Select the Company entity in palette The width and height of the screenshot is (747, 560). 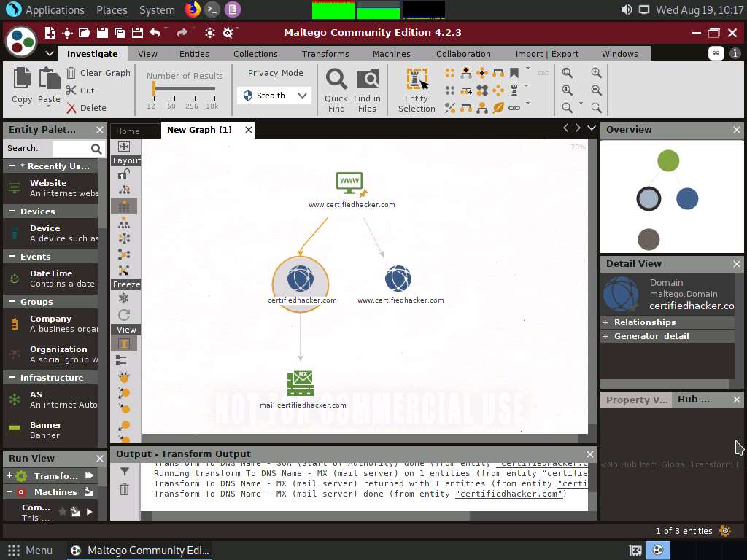click(x=51, y=324)
